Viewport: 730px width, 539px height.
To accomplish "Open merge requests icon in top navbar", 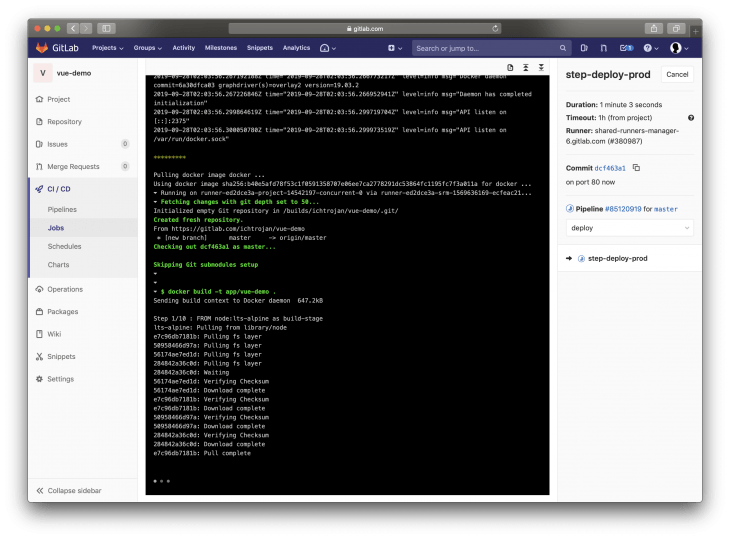I will [x=605, y=47].
